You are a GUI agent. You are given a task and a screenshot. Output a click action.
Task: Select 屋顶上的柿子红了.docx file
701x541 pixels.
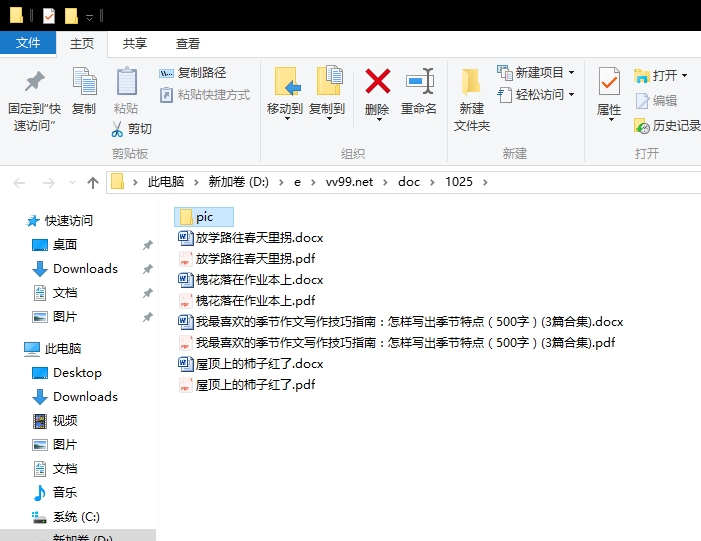250,364
